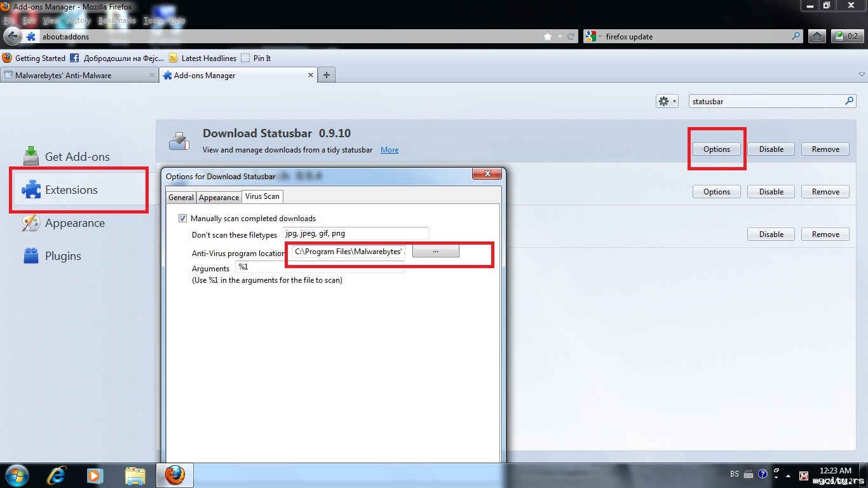Select the Plugins sidebar category
This screenshot has width=868, height=488.
click(x=78, y=256)
